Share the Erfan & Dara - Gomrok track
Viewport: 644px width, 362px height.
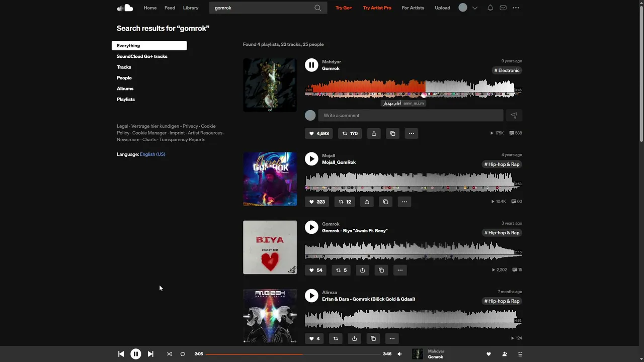tap(355, 338)
